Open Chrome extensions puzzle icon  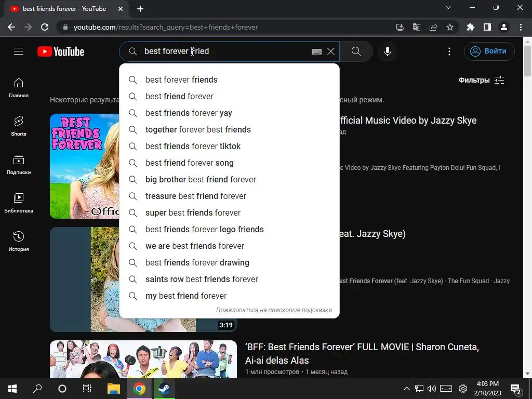[x=471, y=27]
